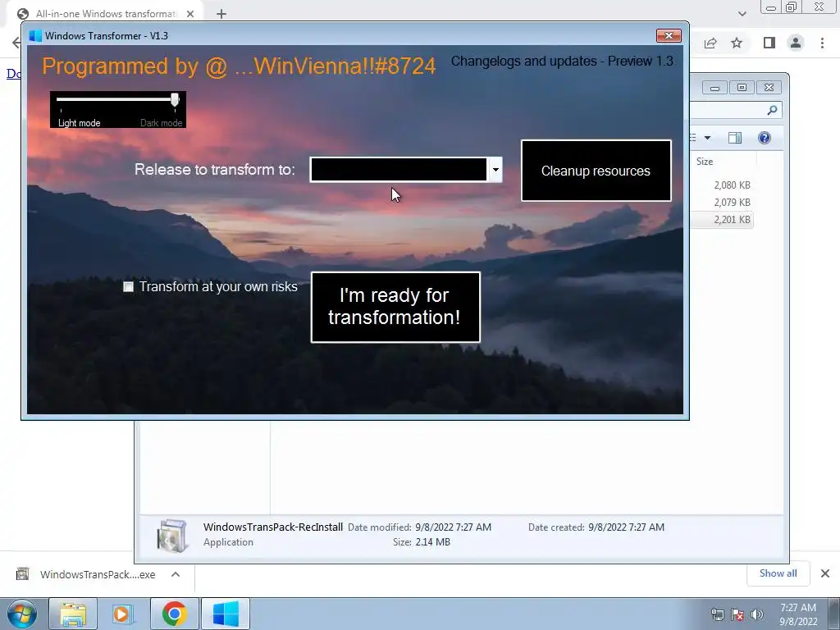Screen dimensions: 840x630
Task: Open the Release to transform to dropdown arrow
Action: [495, 170]
